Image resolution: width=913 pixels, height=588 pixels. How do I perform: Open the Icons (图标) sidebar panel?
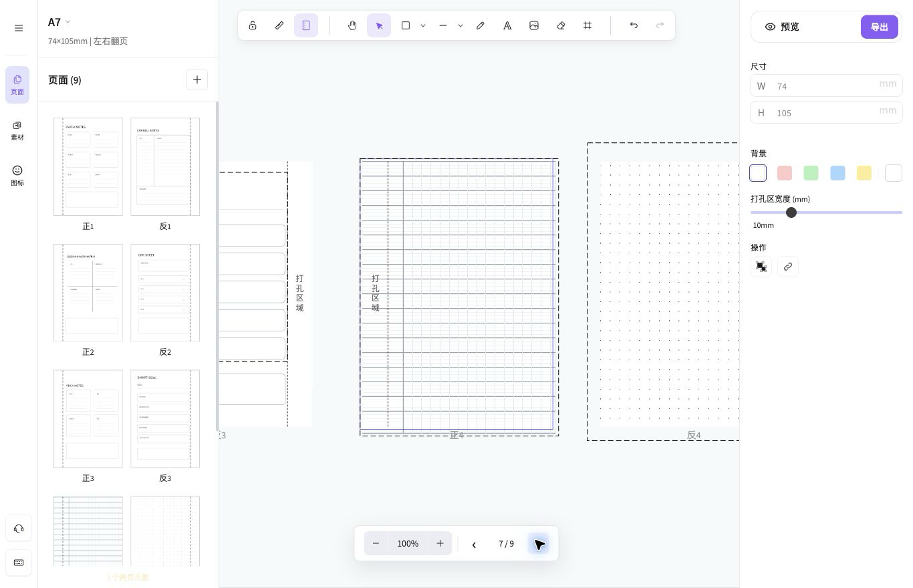coord(17,176)
